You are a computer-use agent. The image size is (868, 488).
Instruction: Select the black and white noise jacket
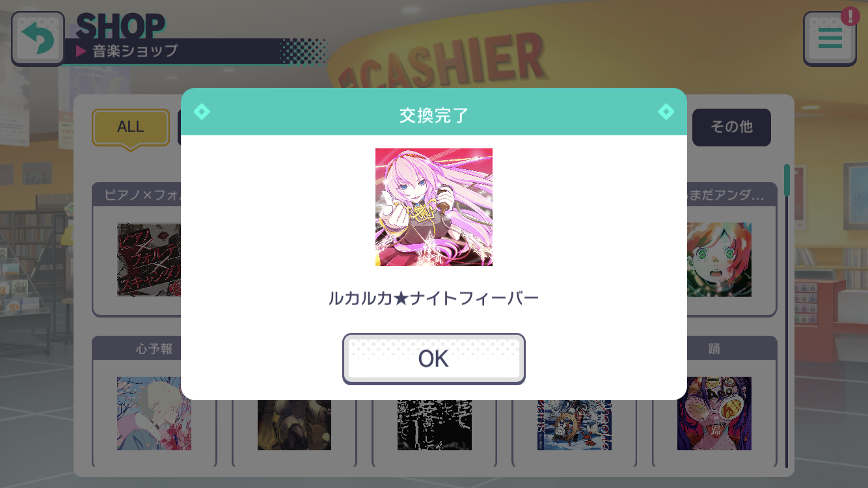pyautogui.click(x=435, y=425)
